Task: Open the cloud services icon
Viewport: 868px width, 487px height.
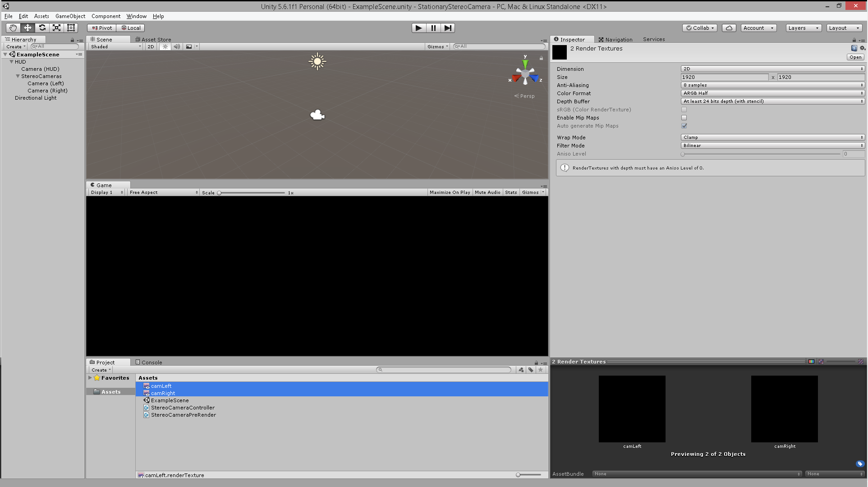Action: pos(729,28)
